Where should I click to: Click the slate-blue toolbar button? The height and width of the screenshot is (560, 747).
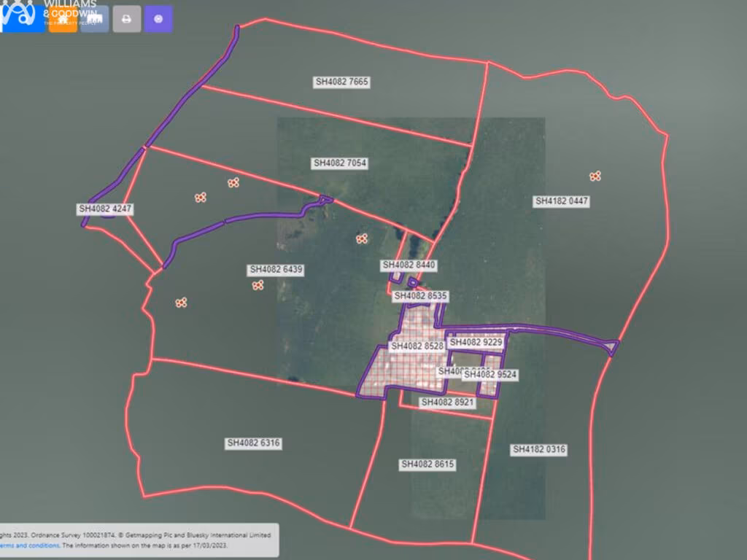coord(95,19)
